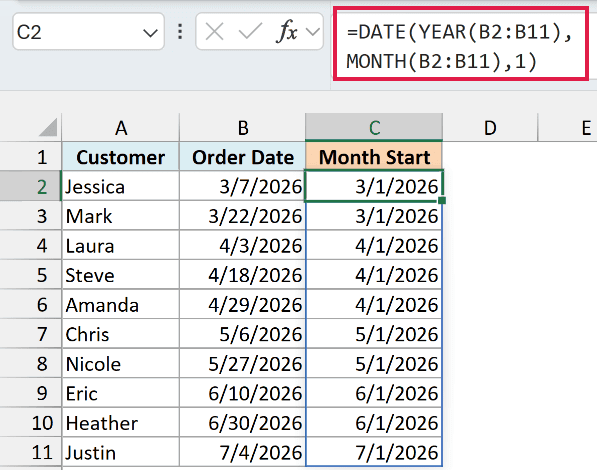597x470 pixels.
Task: Select row 4 header
Action: click(x=30, y=245)
